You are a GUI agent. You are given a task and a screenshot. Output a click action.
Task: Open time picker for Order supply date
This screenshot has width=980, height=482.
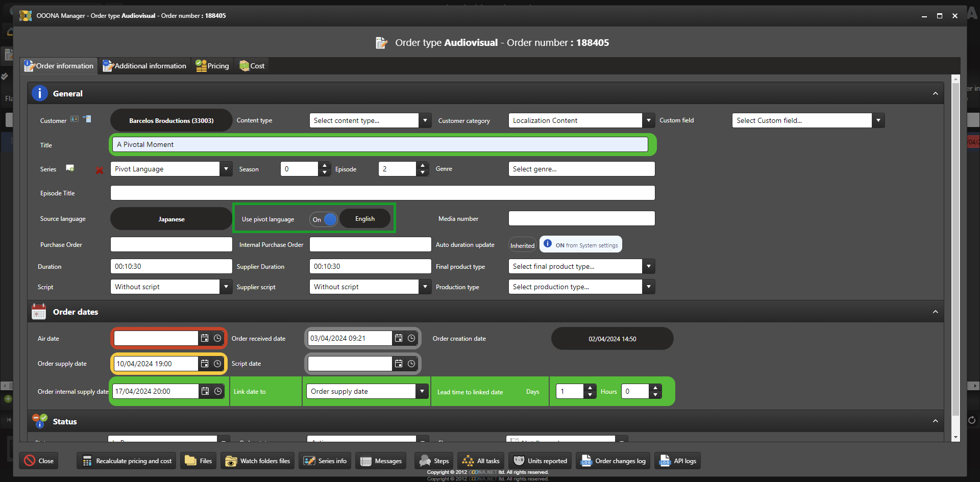[218, 364]
